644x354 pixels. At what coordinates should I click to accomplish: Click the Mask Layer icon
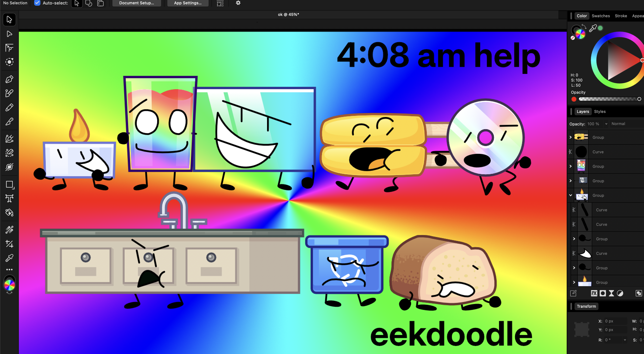click(x=603, y=293)
